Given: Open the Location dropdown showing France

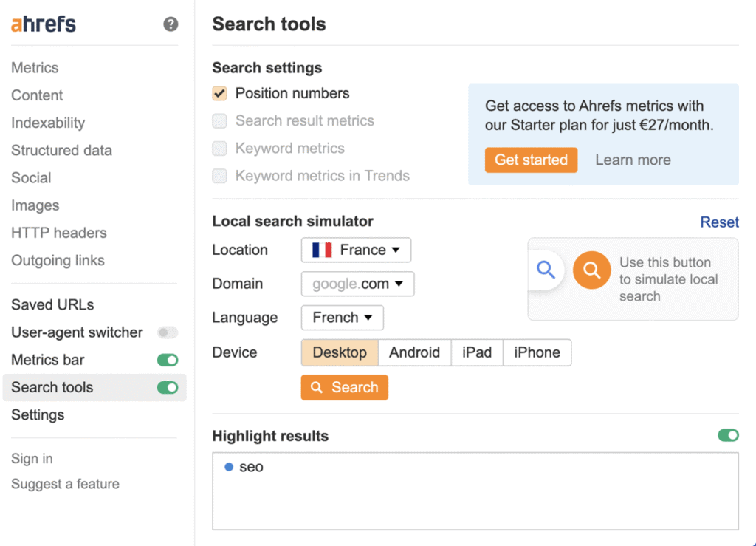Looking at the screenshot, I should pyautogui.click(x=356, y=250).
